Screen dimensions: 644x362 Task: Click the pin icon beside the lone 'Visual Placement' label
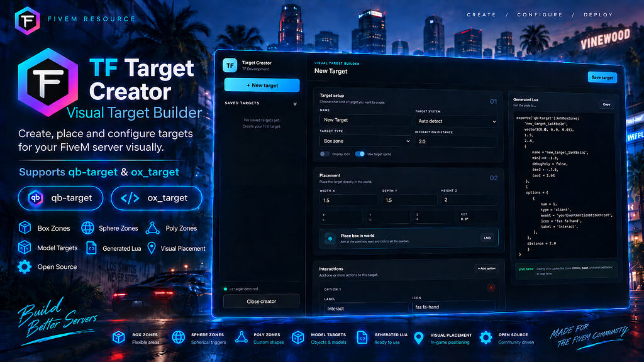pyautogui.click(x=152, y=248)
